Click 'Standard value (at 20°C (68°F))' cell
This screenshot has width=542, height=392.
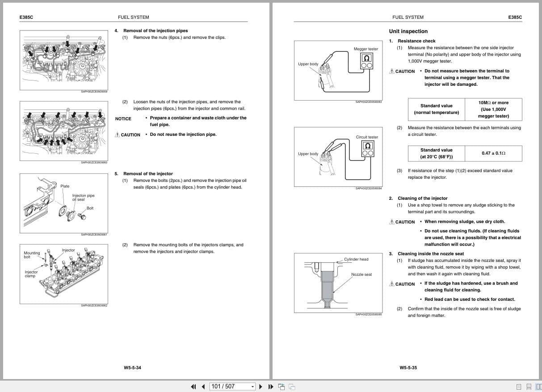coord(437,153)
